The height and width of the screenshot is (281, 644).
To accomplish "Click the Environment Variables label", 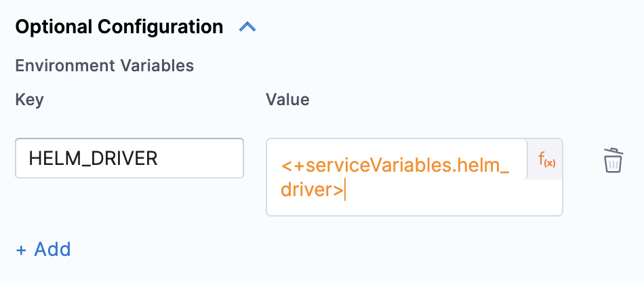I will click(x=104, y=66).
